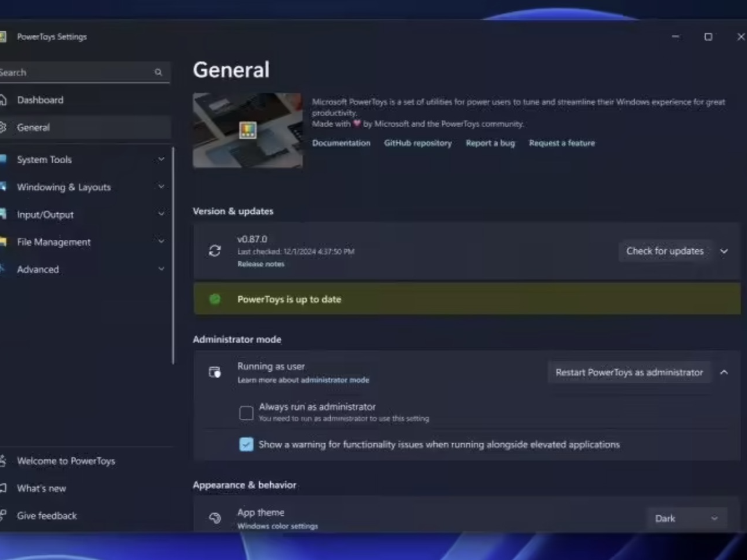Click the v0.87.0 version text
Image resolution: width=747 pixels, height=560 pixels.
pos(252,239)
